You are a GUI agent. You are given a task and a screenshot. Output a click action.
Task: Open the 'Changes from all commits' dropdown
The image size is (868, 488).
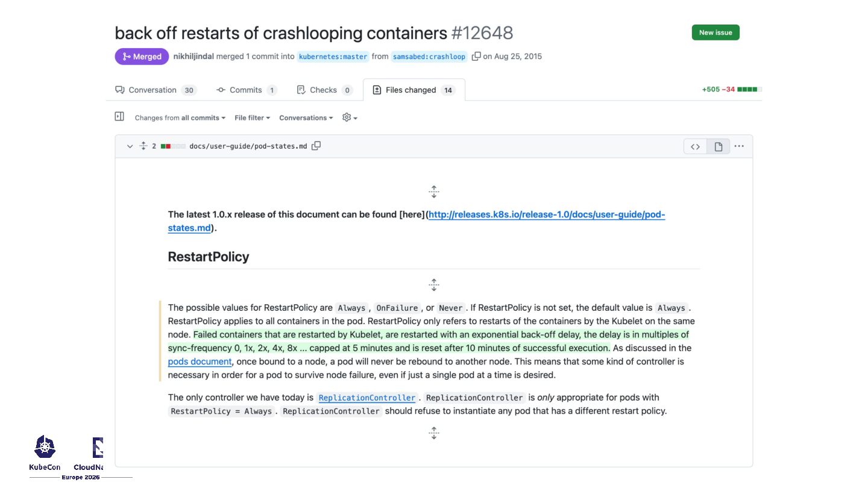tap(180, 118)
